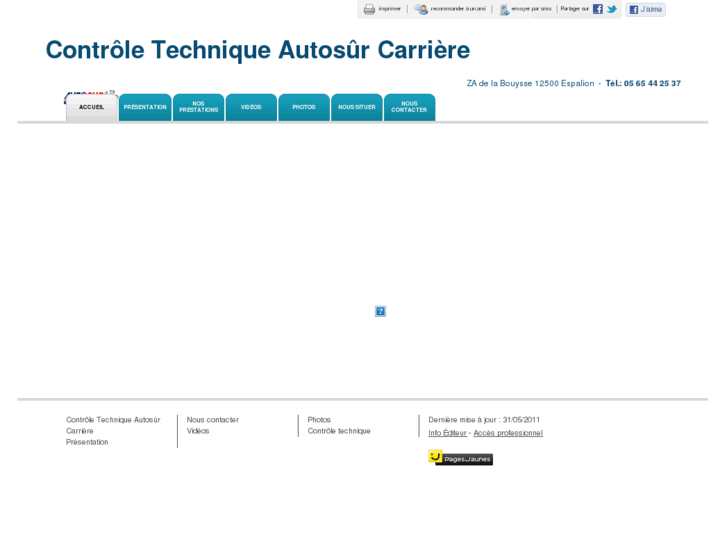Click the printer icon for imprimer

369,9
